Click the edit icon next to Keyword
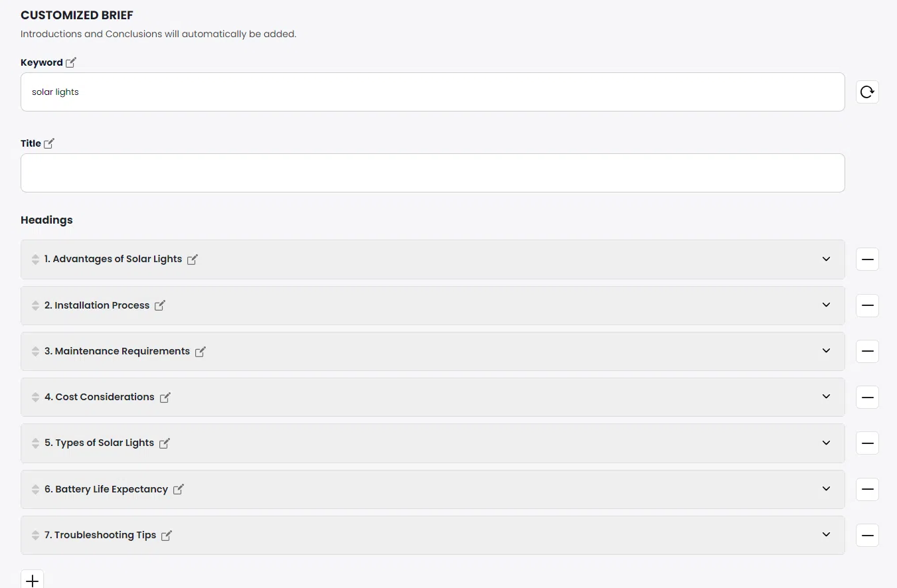 [x=71, y=62]
